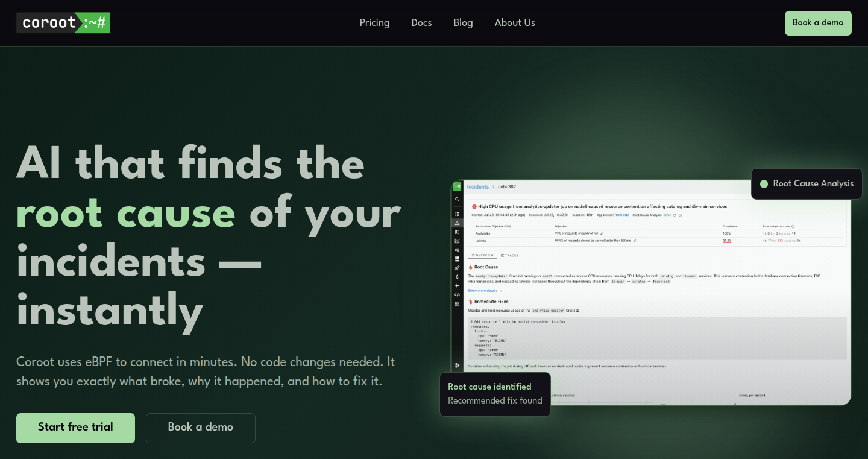Click the Incidents breadcrumb link
The image size is (868, 459).
click(478, 186)
